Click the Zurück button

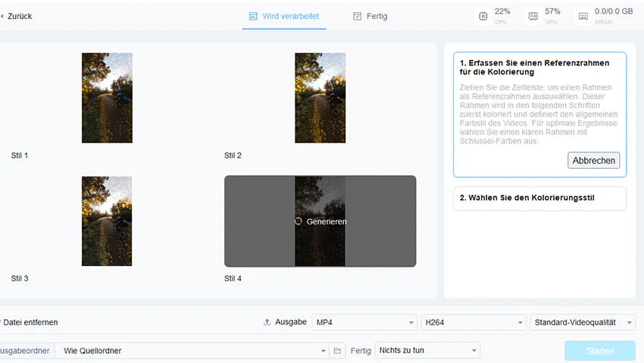tap(17, 16)
